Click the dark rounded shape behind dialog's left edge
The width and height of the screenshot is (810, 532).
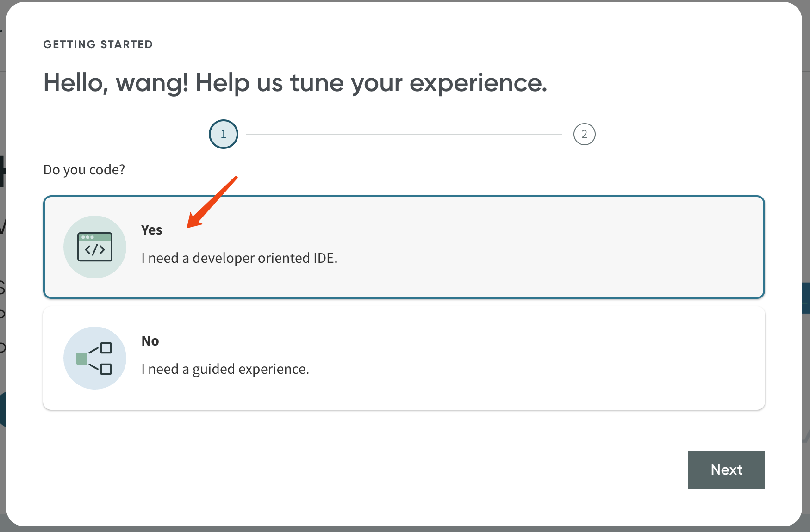pyautogui.click(x=3, y=409)
